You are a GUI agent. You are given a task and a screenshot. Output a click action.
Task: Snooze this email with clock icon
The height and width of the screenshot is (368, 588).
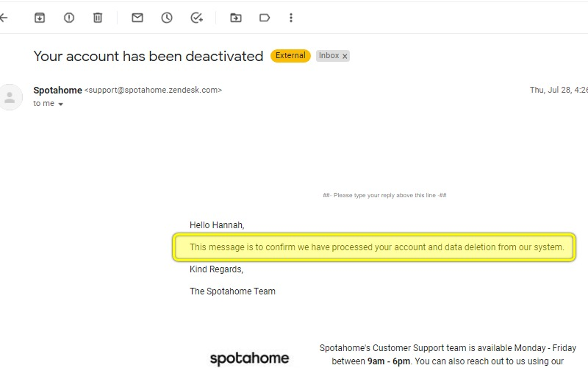pos(167,18)
